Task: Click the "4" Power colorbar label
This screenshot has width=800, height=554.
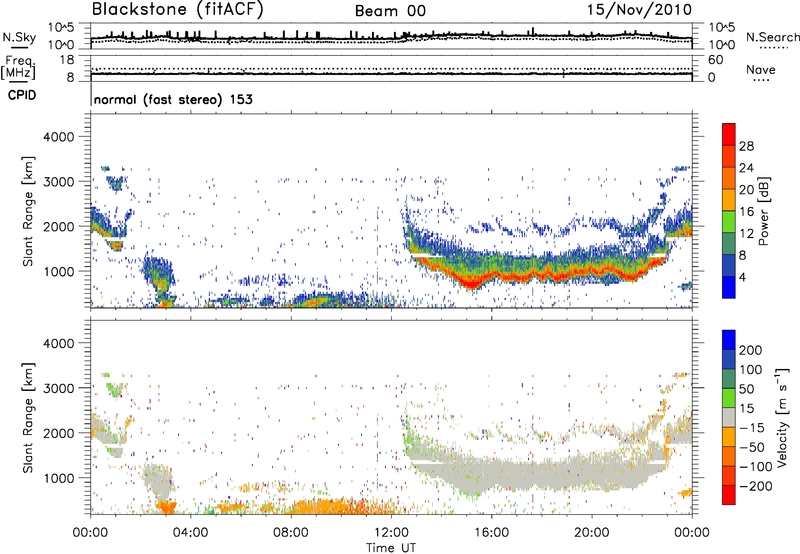Action: click(742, 277)
